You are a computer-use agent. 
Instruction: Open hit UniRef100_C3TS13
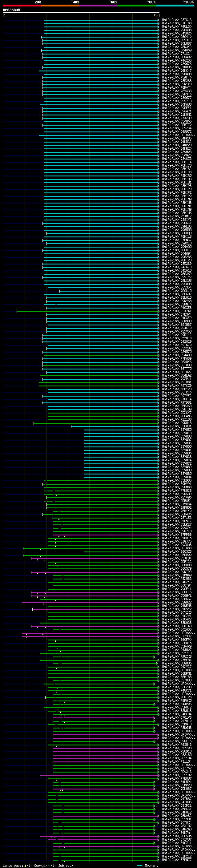tap(177, 20)
